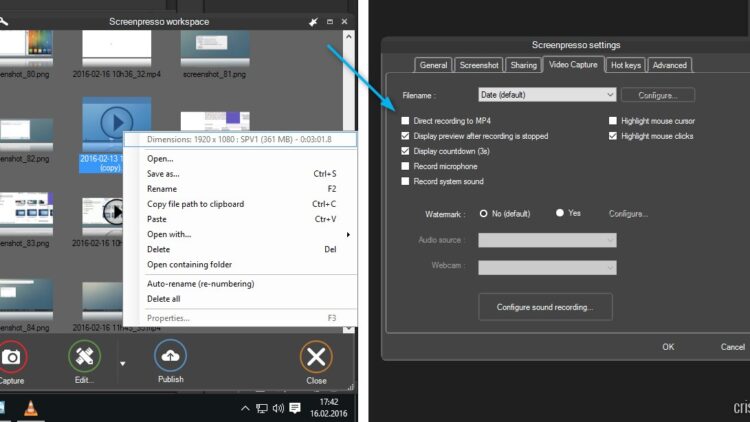Click the Publish cloud upload icon
Viewport: 750px width, 422px height.
(170, 357)
